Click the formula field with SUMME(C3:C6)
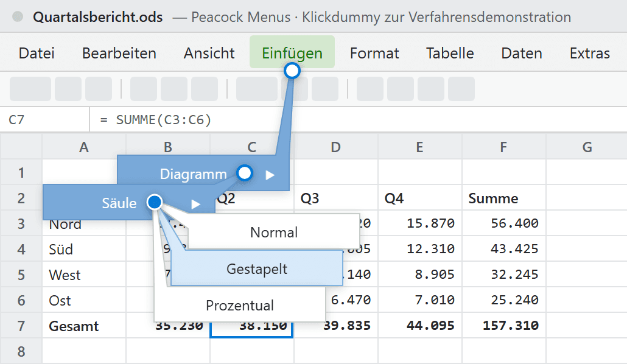This screenshot has width=627, height=364. [x=359, y=119]
